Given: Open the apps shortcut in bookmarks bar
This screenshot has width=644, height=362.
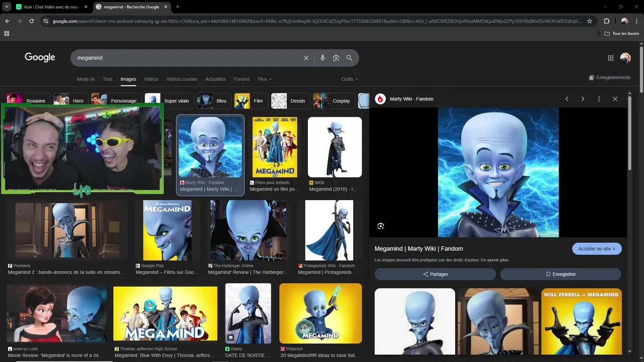Looking at the screenshot, I should tap(7, 34).
